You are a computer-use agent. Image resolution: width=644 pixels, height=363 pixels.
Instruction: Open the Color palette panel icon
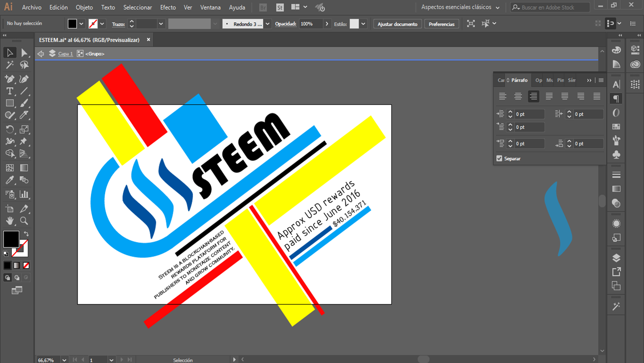click(616, 50)
